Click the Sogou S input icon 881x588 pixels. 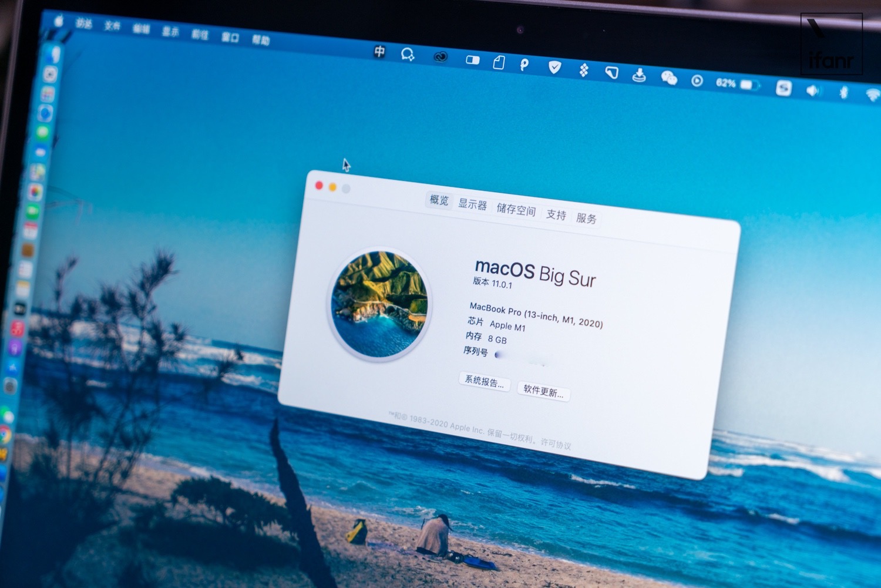click(784, 88)
